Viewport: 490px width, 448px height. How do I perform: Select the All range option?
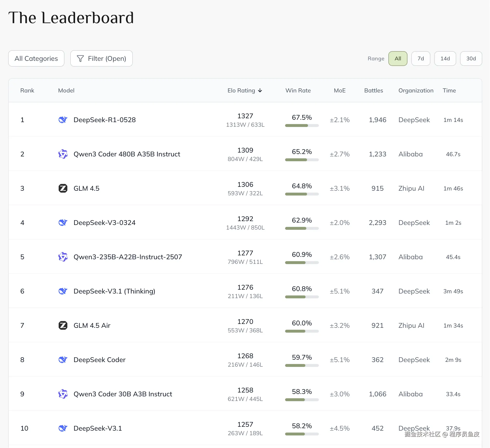[x=398, y=59]
